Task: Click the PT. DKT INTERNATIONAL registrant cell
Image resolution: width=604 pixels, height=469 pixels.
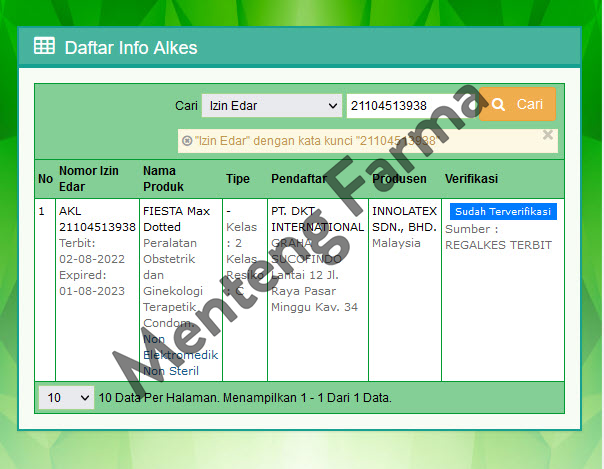Action: coord(317,219)
